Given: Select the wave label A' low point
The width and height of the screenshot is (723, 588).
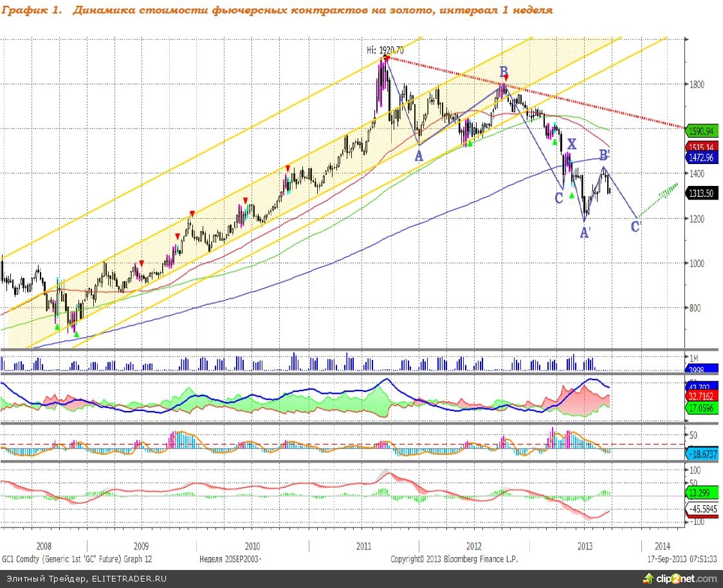Looking at the screenshot, I should [x=585, y=234].
